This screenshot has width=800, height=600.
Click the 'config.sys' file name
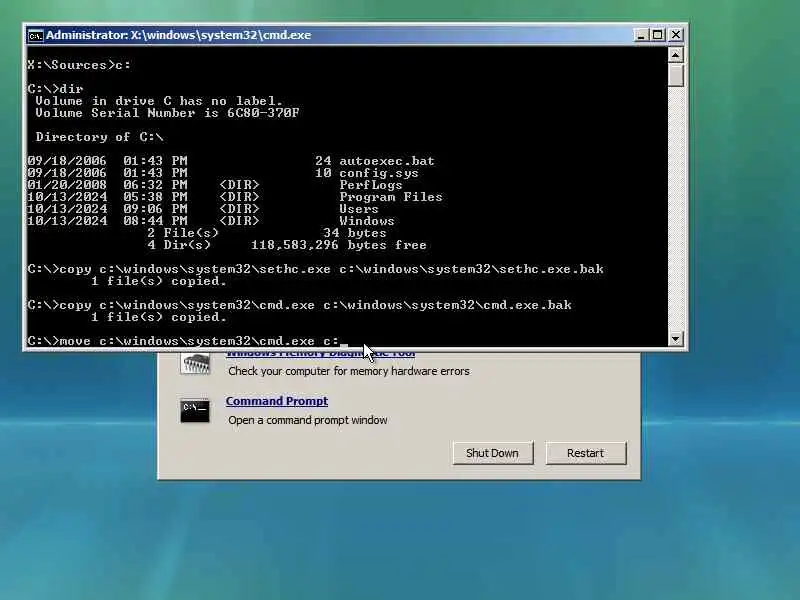coord(379,173)
